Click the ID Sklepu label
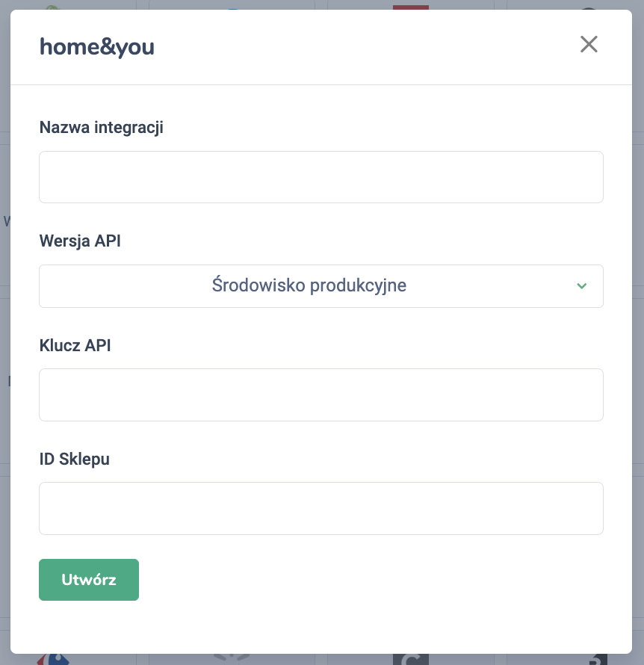Screen dimensions: 644x665 [74, 459]
